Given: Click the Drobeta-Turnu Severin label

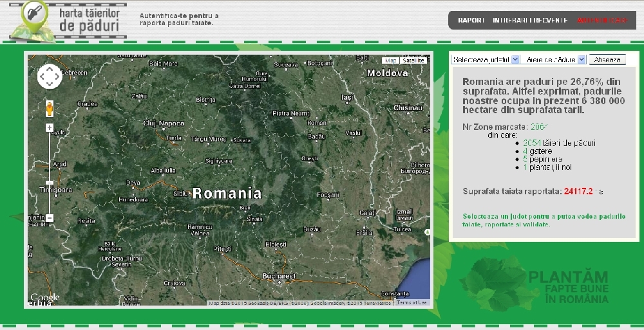Looking at the screenshot, I should point(122,261).
